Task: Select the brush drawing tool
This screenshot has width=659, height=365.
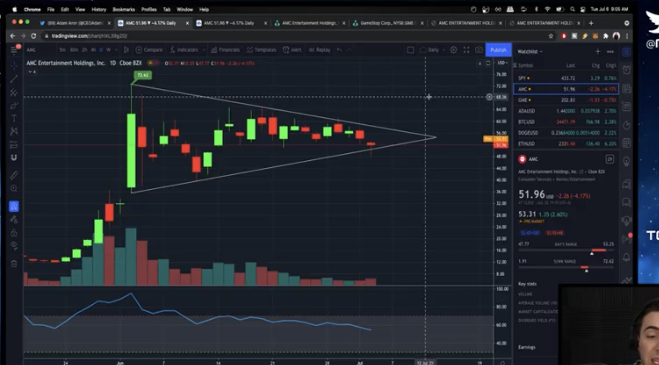Action: point(14,106)
